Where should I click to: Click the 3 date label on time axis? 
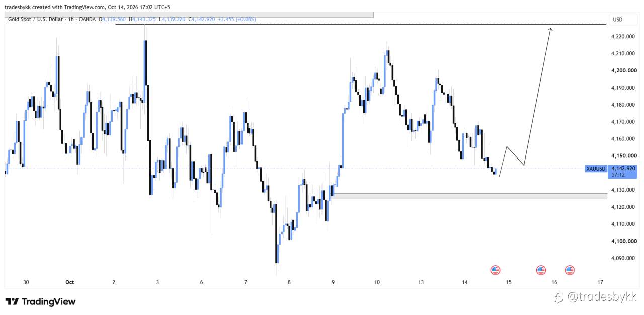coord(157,283)
